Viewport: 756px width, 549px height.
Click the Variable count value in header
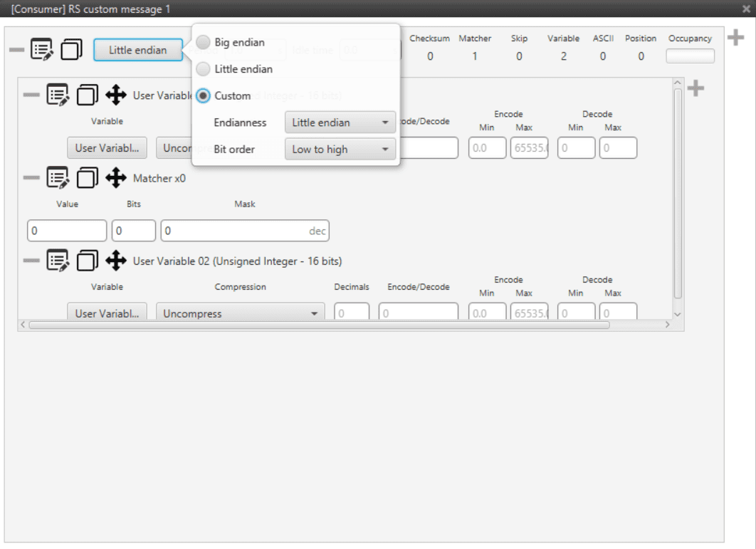click(x=564, y=56)
